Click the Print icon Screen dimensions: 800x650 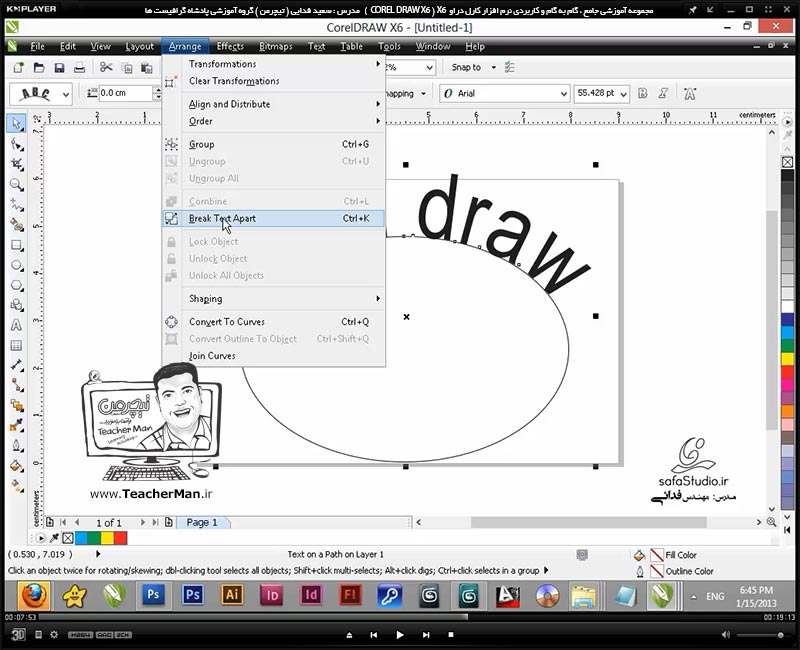(79, 67)
